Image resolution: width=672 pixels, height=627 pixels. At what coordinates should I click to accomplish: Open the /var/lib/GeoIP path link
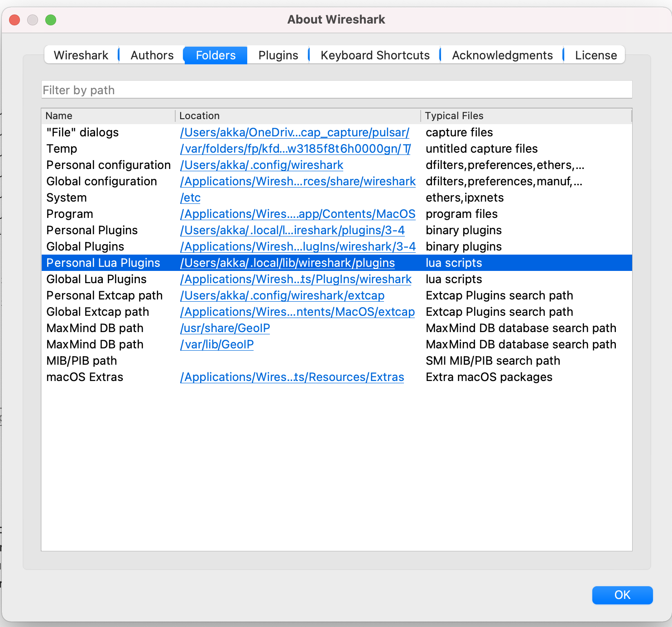pos(217,345)
